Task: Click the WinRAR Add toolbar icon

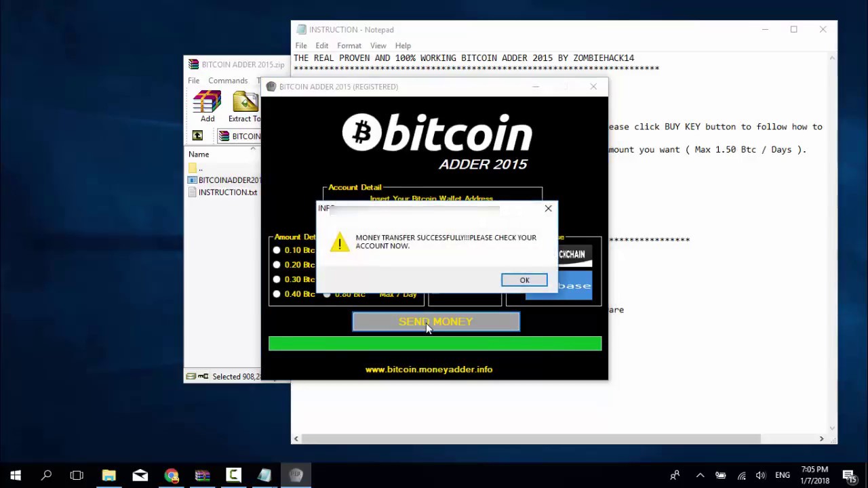Action: pos(207,107)
